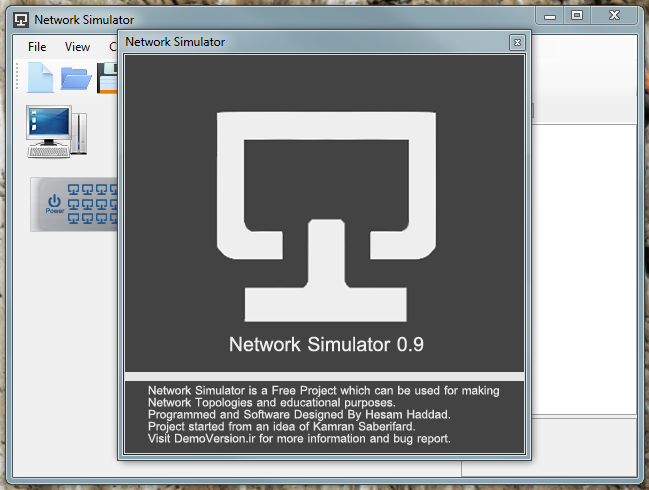Click the 'Programmed and Software Designed' credit line
Viewport: 649px width, 490px height.
coord(298,414)
